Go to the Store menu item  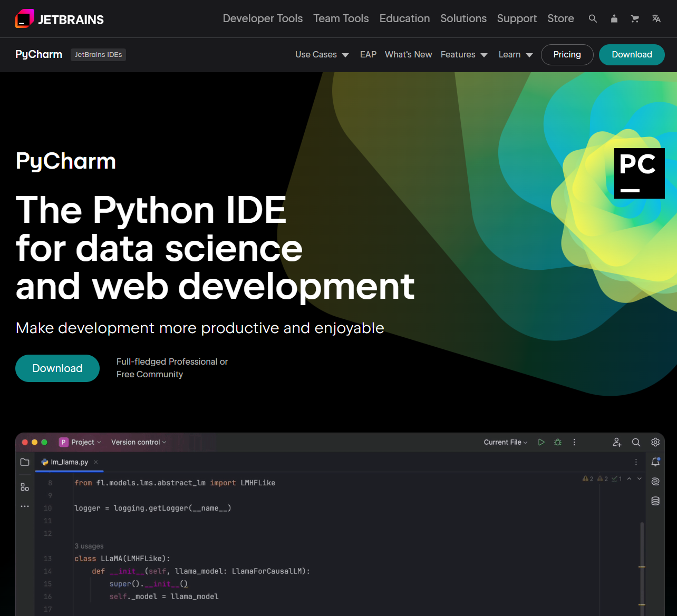(560, 18)
